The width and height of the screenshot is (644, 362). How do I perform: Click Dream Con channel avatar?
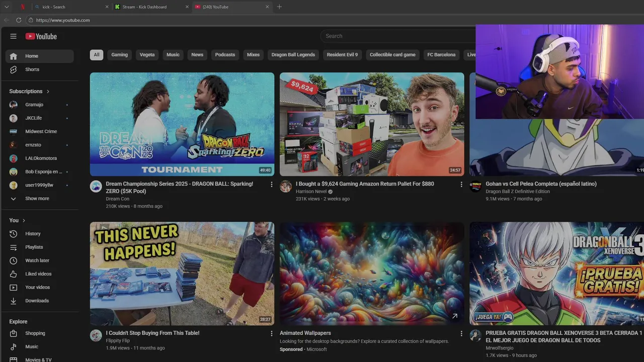click(96, 187)
